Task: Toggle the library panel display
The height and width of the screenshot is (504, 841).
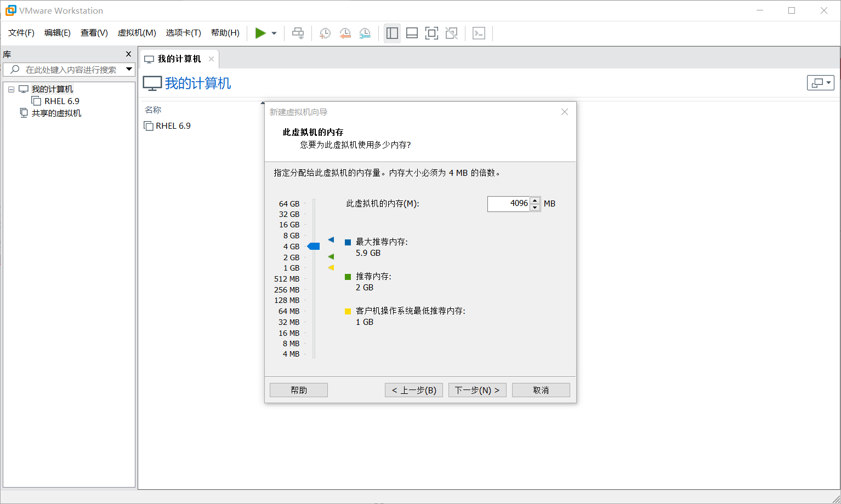Action: click(392, 33)
